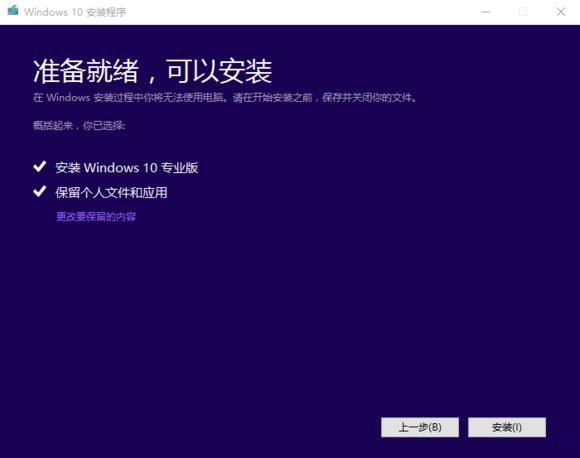Click the Windows 10 setup title bar icon
This screenshot has height=458, width=580.
[x=13, y=11]
